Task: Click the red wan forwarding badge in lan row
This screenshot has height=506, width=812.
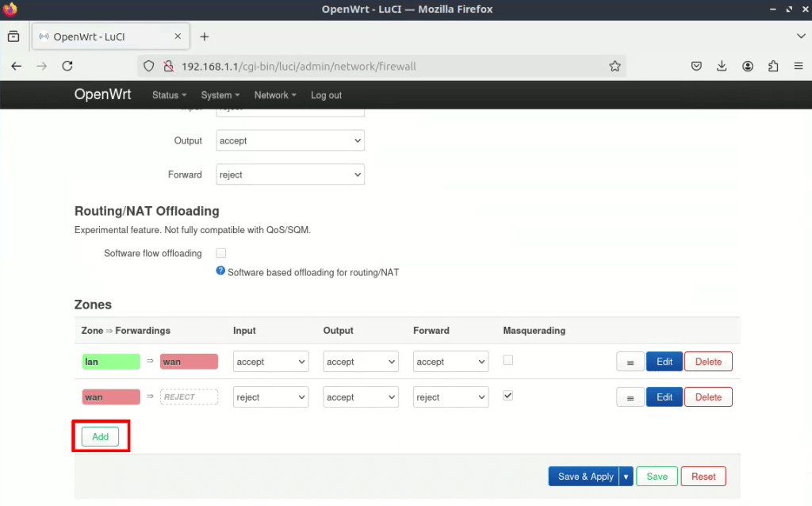Action: [x=189, y=362]
